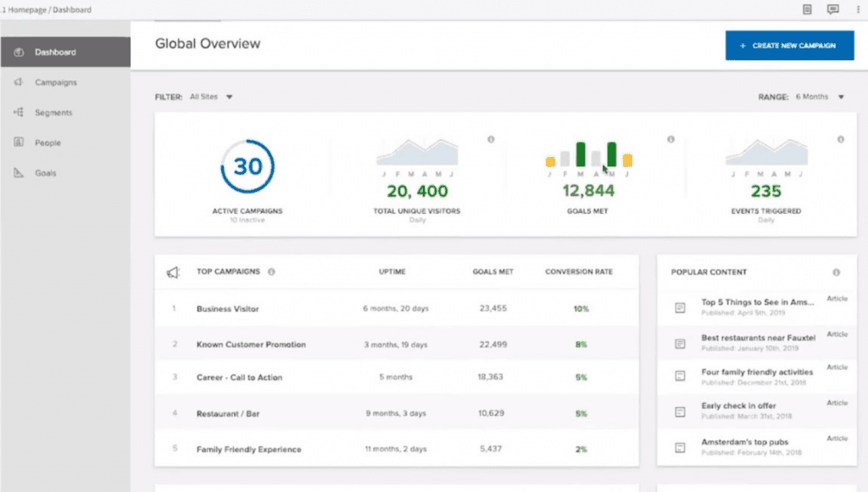Open Campaigns in the sidebar
Screen dimensions: 868x492
coord(56,82)
